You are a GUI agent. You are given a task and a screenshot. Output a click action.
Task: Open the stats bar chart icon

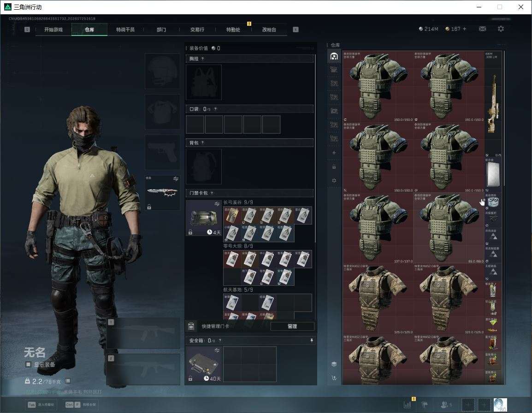pos(407,405)
